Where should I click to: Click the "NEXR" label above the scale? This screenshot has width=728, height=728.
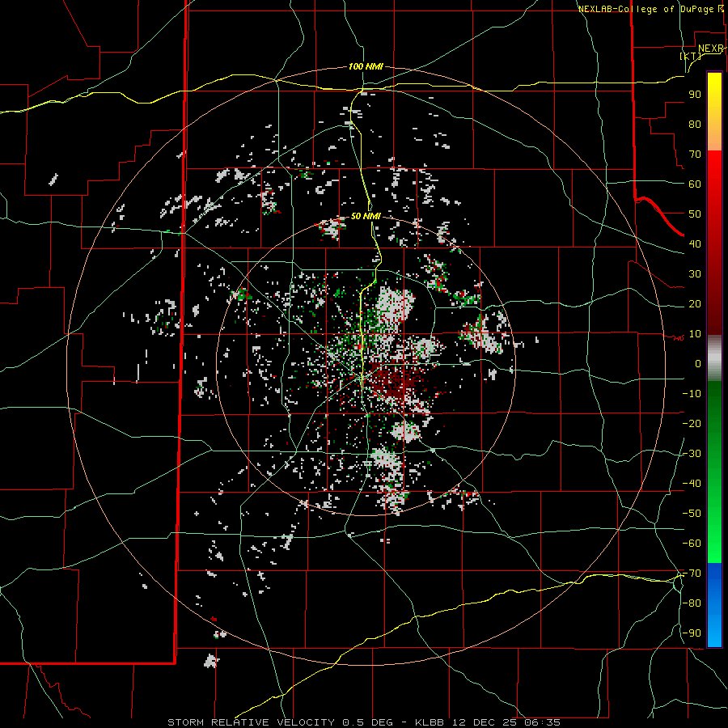[x=710, y=49]
